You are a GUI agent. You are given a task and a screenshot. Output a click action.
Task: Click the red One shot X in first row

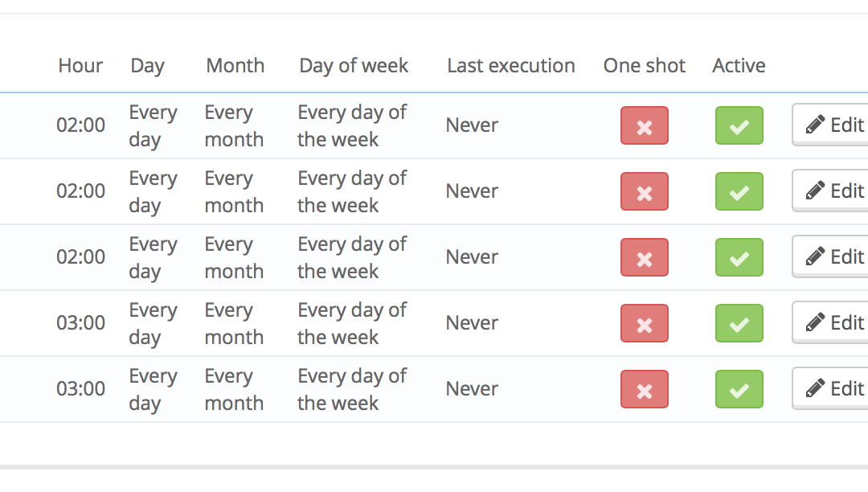(x=644, y=125)
